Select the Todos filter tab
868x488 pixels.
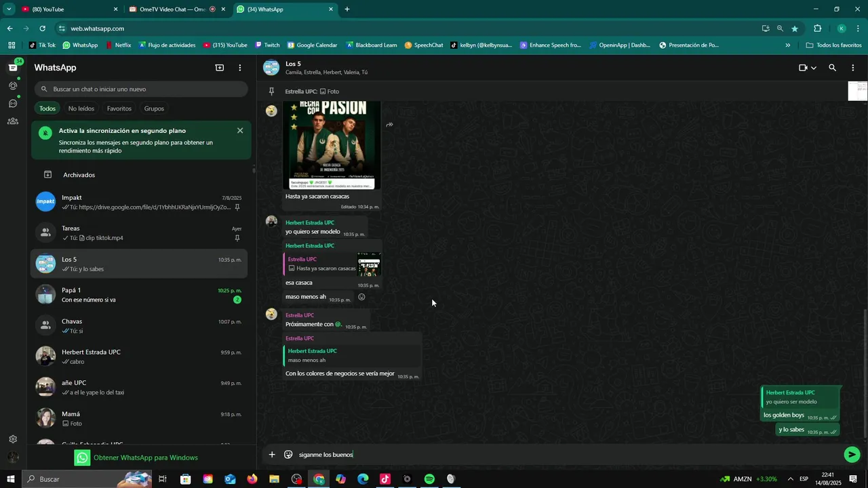point(47,108)
